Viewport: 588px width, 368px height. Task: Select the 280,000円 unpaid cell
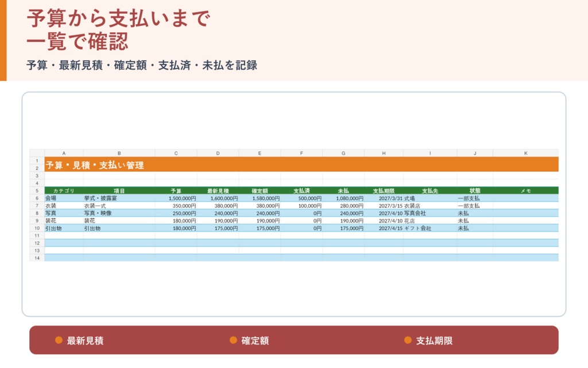click(343, 206)
